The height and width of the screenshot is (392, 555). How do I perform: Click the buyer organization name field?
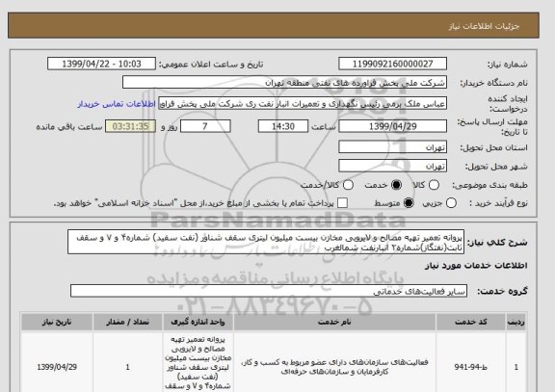click(x=284, y=83)
